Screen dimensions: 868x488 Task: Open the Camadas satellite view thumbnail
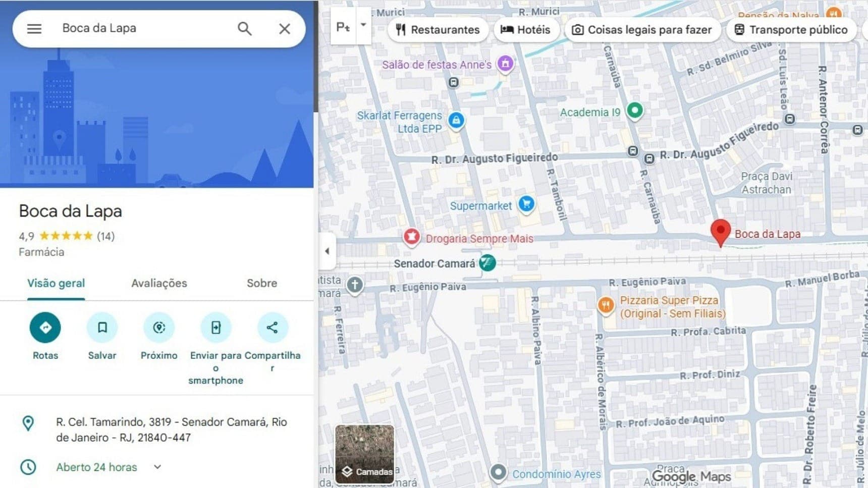(365, 453)
